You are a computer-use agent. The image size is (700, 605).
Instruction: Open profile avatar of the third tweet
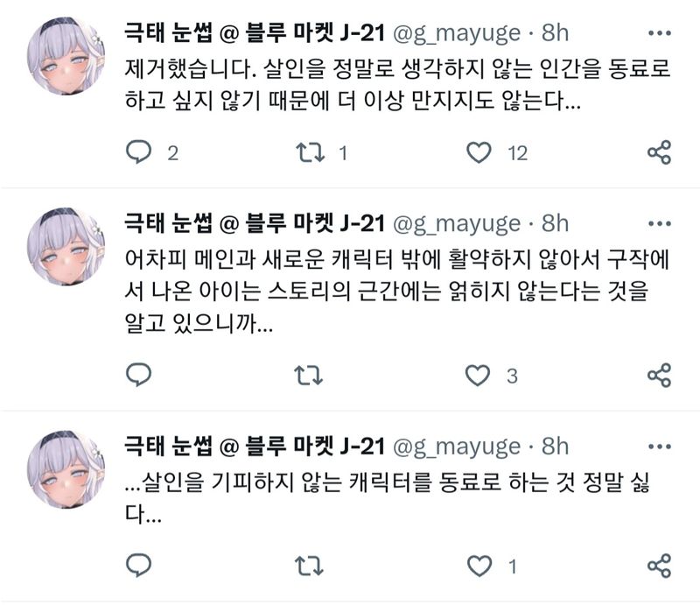[x=66, y=469]
